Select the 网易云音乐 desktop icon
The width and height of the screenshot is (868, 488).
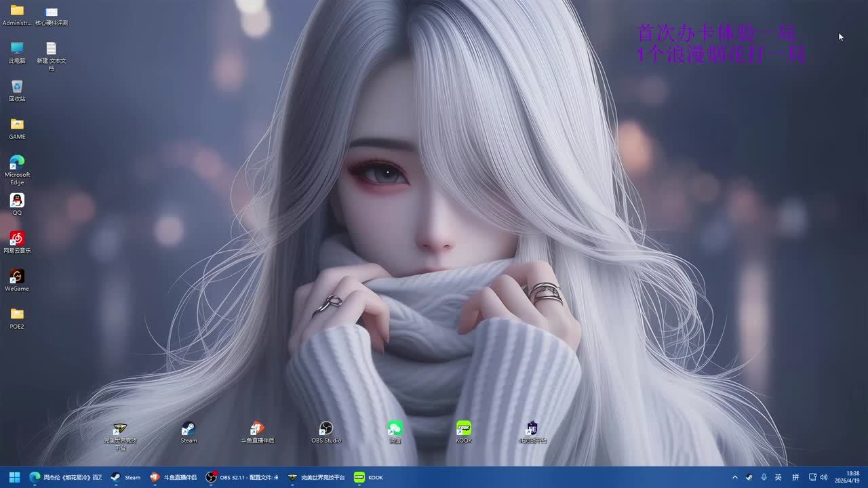17,239
